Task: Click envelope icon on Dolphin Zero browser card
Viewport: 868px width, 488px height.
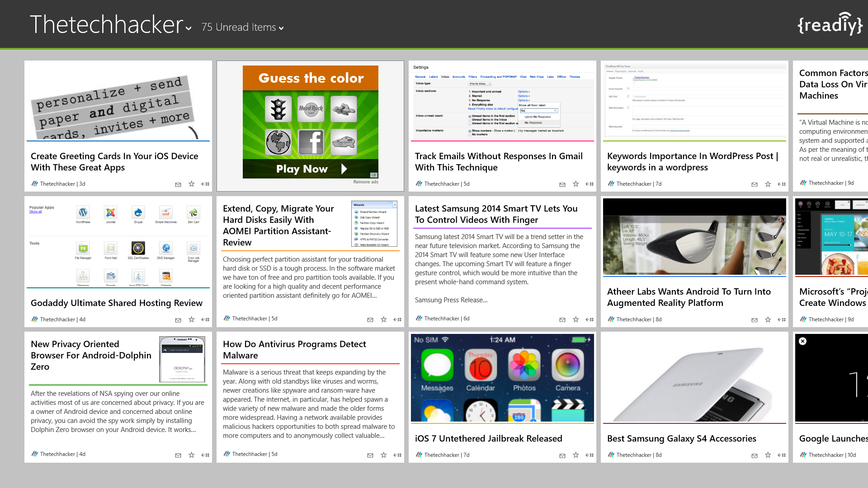Action: 178,455
